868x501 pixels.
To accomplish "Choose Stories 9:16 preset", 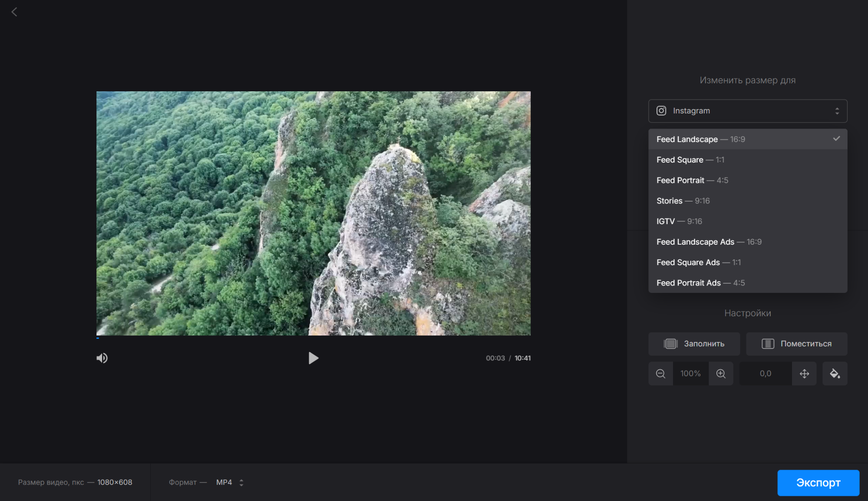I will (683, 201).
